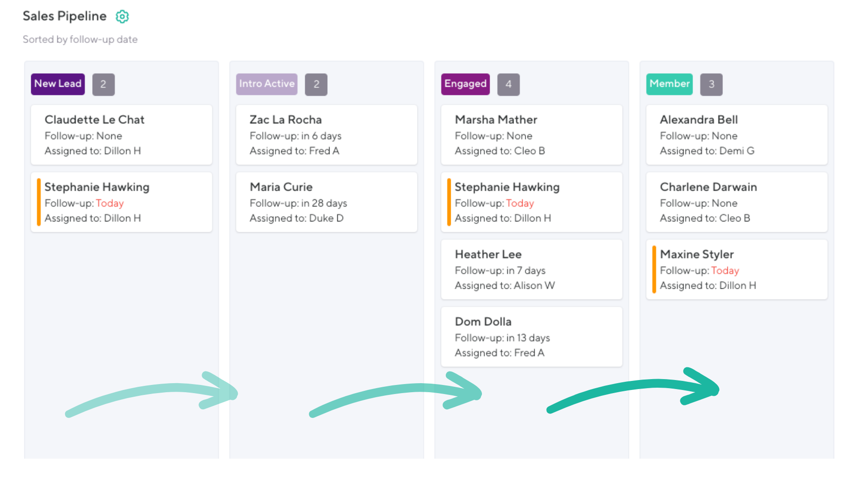
Task: Select the Engaged stage label
Action: coord(465,84)
